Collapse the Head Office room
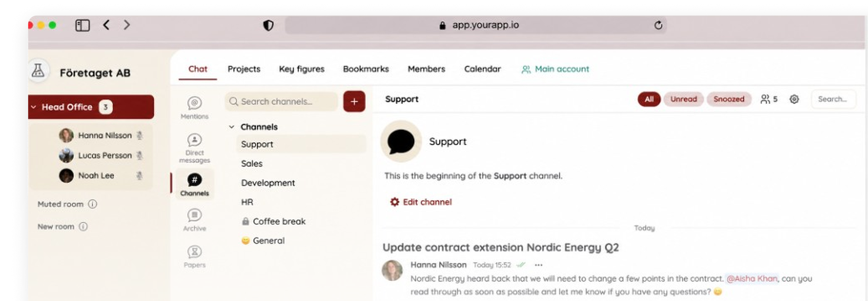 pyautogui.click(x=33, y=107)
